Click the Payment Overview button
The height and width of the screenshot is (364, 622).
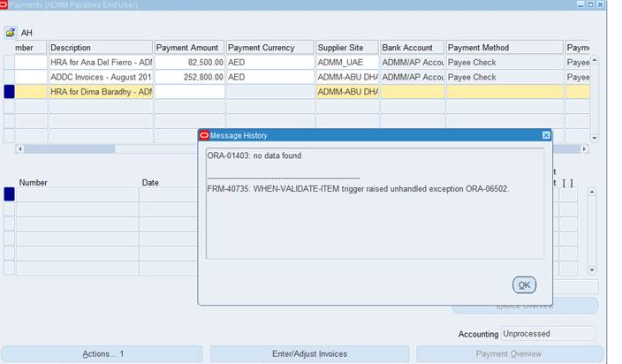tap(509, 353)
